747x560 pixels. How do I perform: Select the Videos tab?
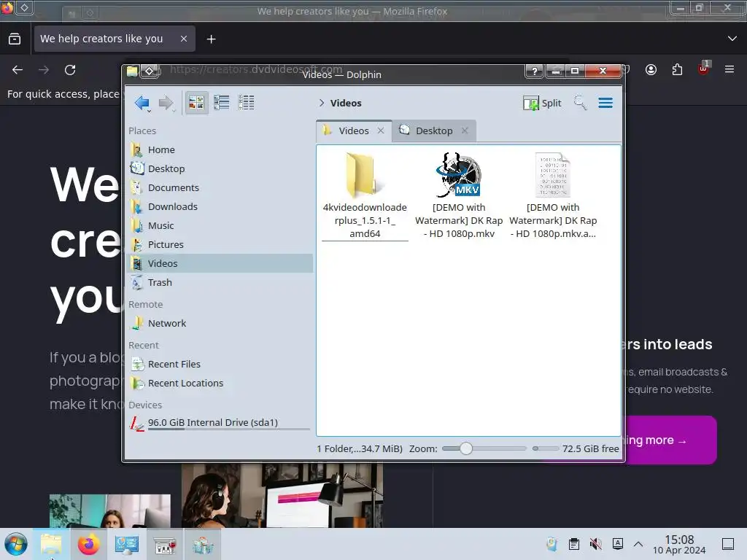click(354, 131)
